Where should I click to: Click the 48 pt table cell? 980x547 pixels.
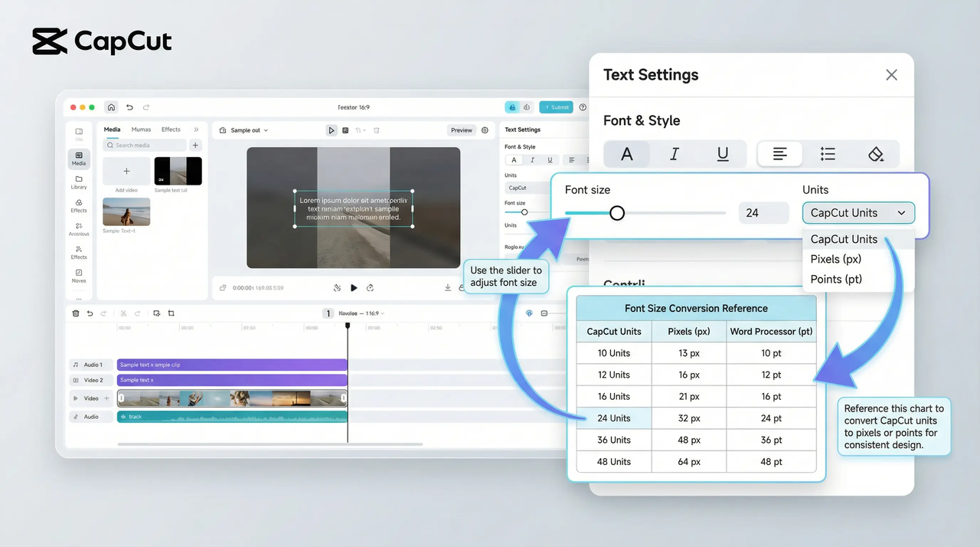(x=771, y=462)
